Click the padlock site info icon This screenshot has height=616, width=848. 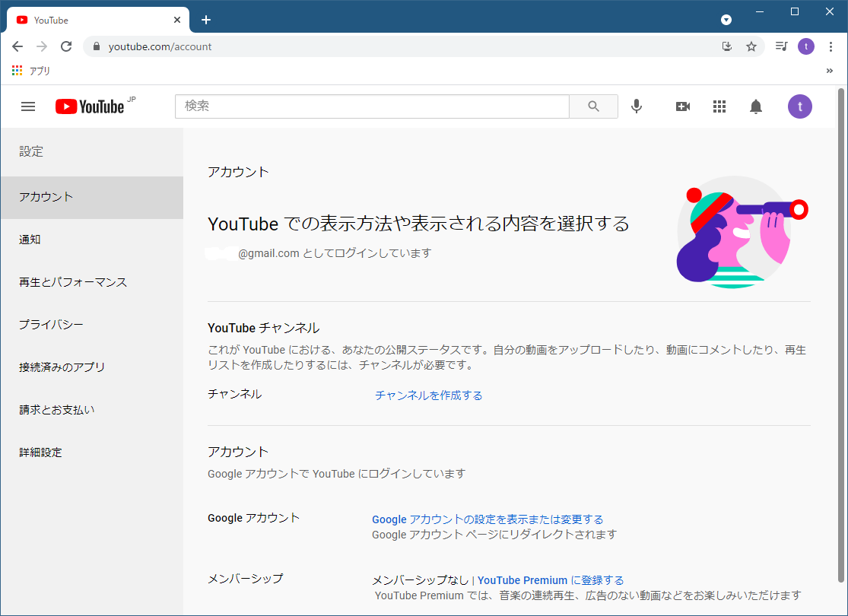coord(97,46)
